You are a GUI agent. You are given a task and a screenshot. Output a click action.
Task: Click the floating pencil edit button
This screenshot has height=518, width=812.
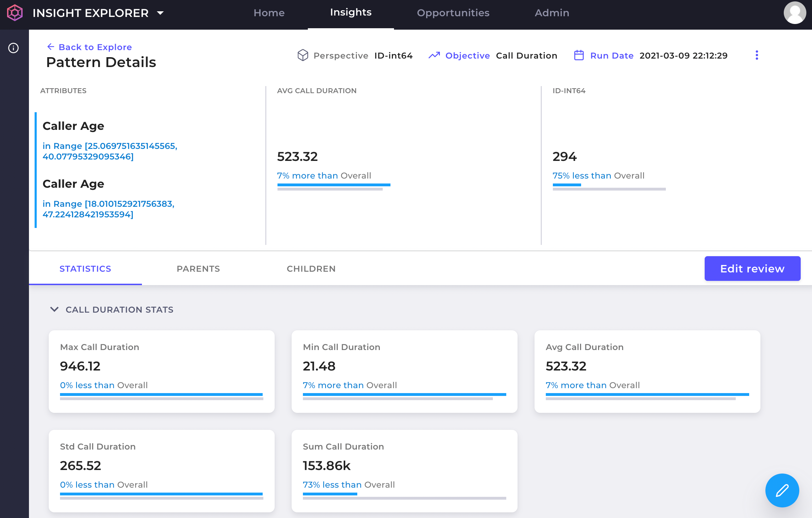tap(782, 490)
